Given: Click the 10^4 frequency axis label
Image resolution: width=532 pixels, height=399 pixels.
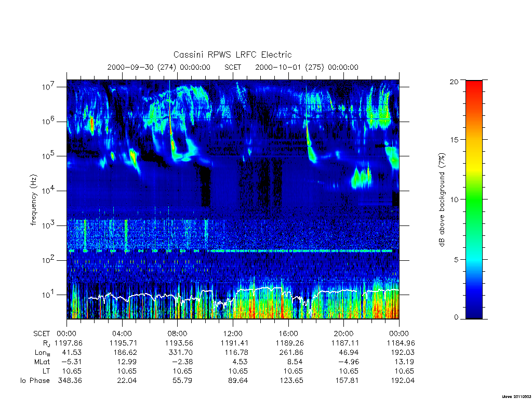Looking at the screenshot, I should (x=48, y=191).
